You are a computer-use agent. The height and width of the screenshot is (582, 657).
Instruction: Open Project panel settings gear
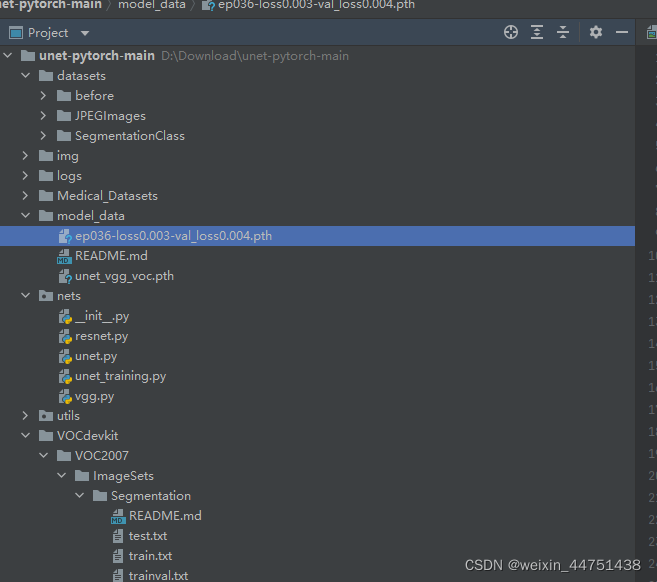tap(596, 32)
